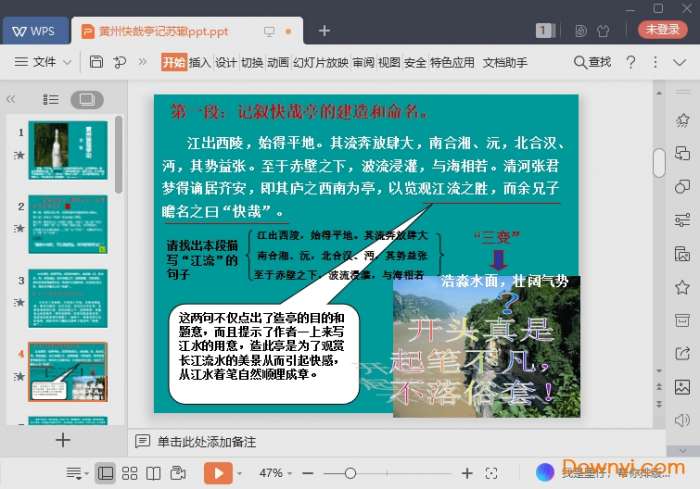This screenshot has width=700, height=489.
Task: Switch to the 黄州快哉亭记苏辙ppt.ppt document tab
Action: click(187, 31)
